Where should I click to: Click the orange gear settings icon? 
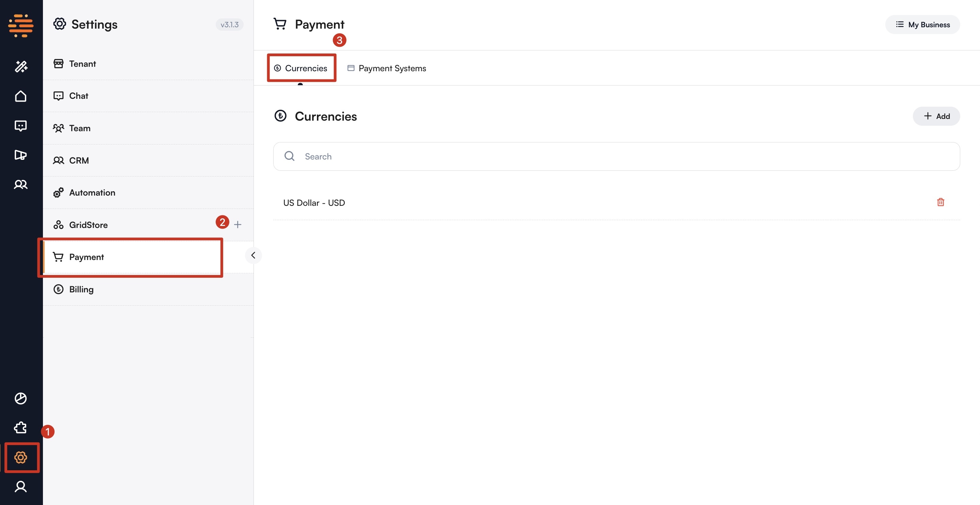(x=21, y=457)
